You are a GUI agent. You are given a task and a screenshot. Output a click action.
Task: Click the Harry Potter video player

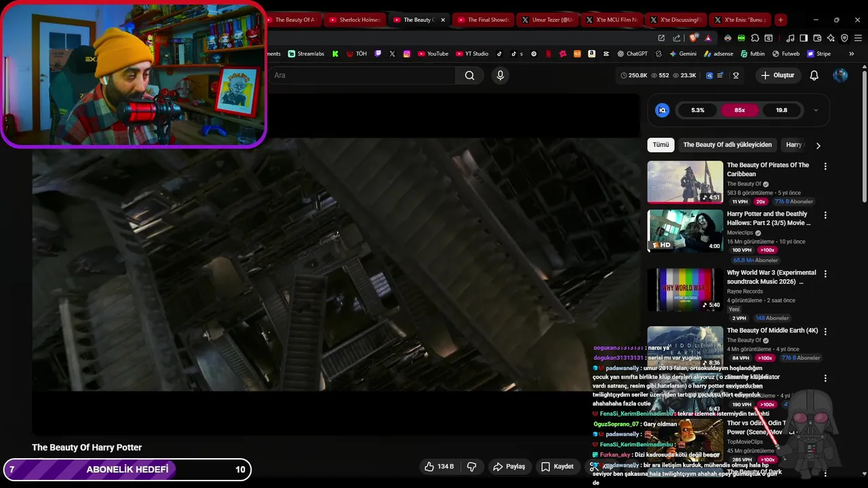click(x=336, y=264)
